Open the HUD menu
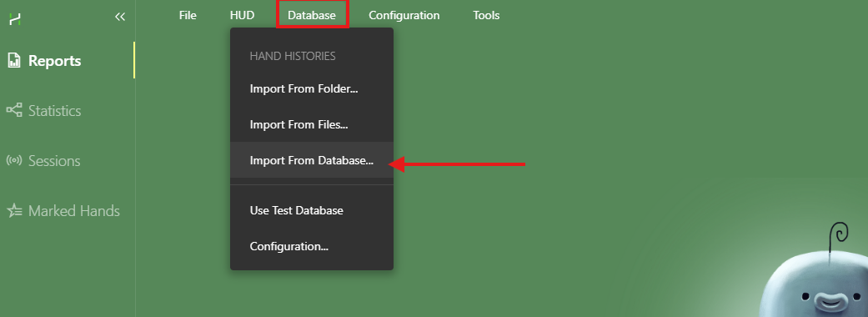 tap(242, 16)
